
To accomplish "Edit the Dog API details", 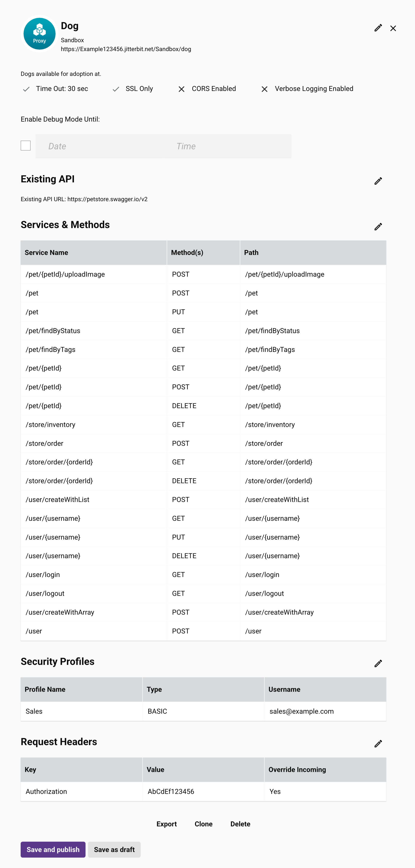I will click(378, 28).
